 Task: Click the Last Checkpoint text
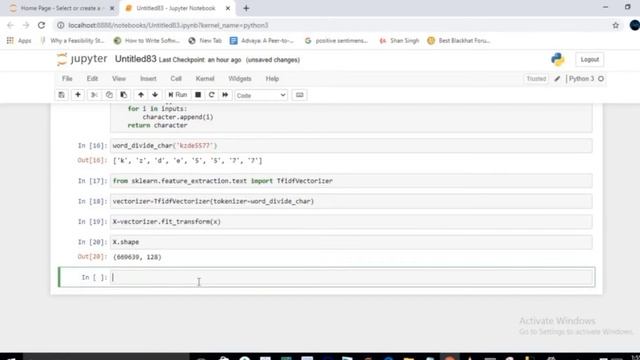click(x=200, y=60)
